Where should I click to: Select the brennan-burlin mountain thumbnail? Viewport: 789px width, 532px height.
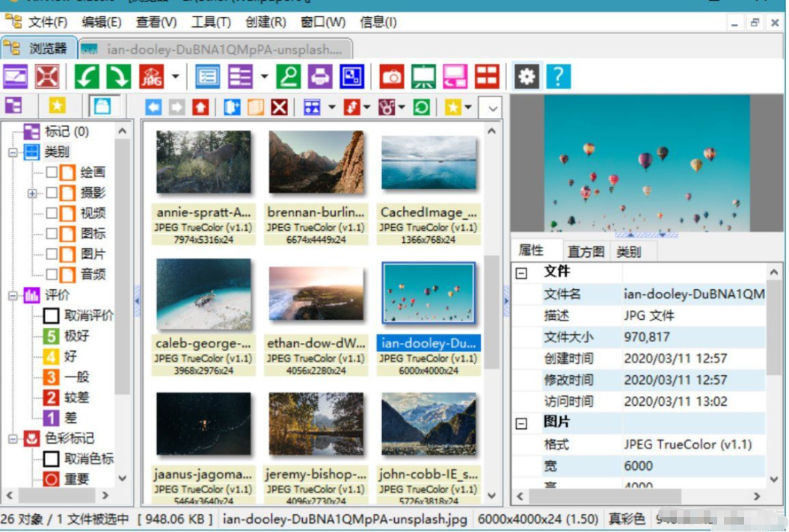pos(316,163)
